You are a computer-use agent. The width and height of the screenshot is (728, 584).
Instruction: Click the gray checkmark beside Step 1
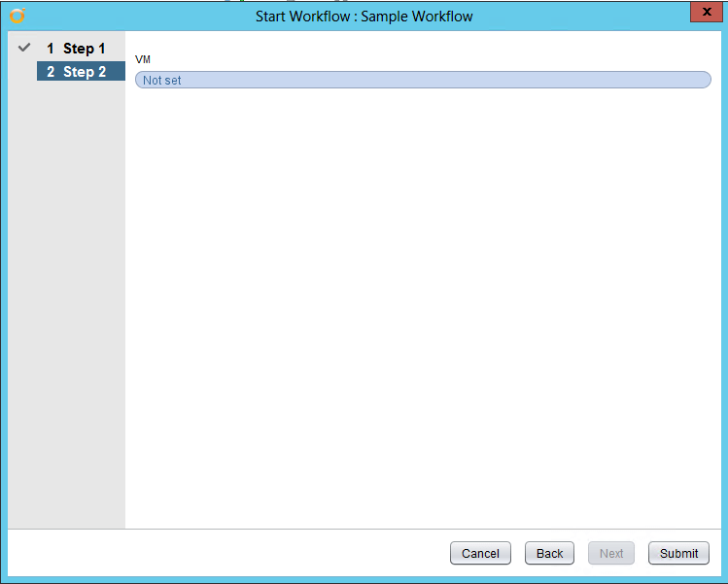pyautogui.click(x=24, y=48)
